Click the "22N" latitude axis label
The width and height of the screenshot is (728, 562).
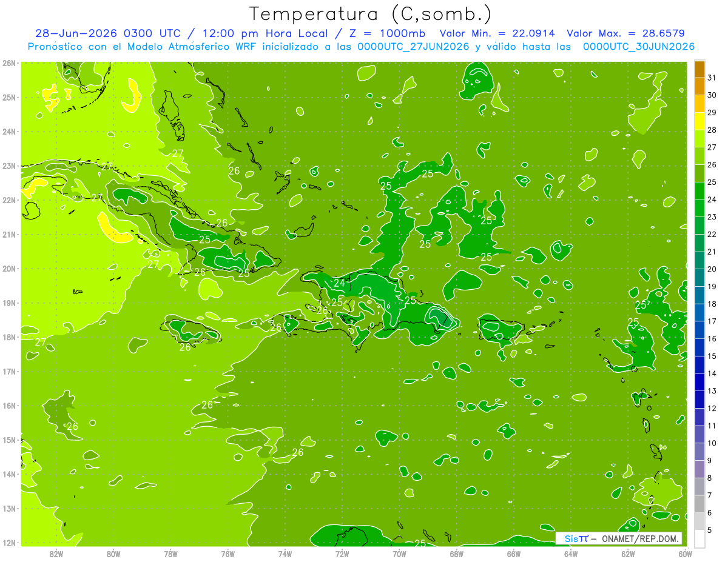click(8, 200)
